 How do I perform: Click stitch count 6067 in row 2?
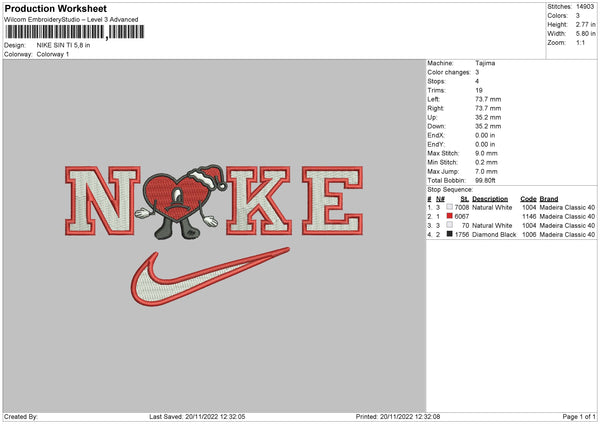pyautogui.click(x=462, y=217)
